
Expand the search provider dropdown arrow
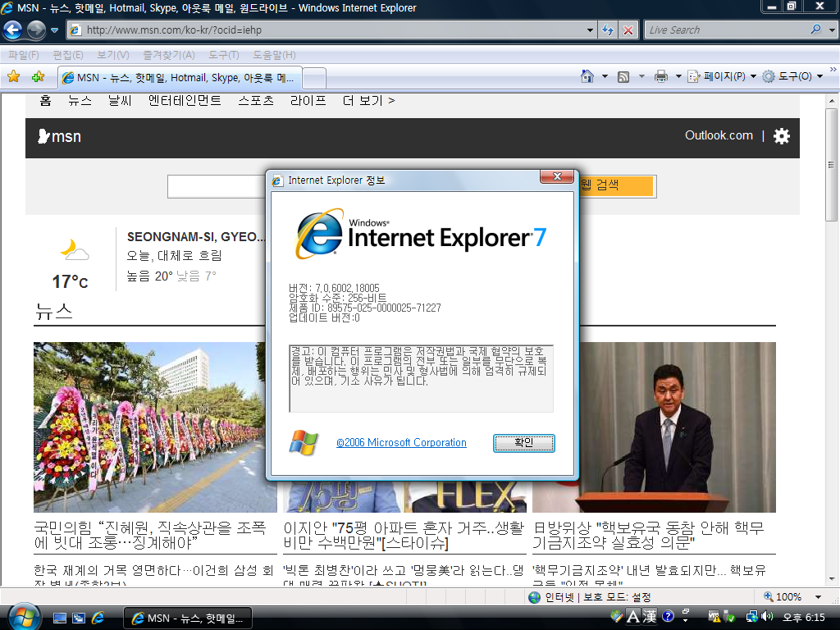(832, 30)
